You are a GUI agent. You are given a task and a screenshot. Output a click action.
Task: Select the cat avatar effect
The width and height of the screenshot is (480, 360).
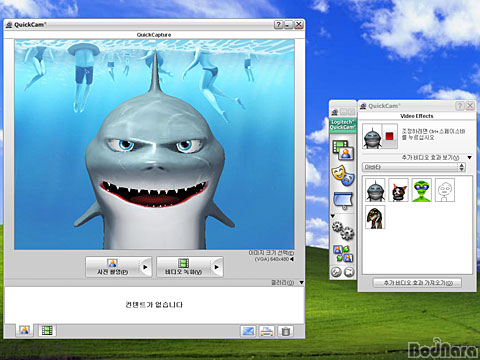click(398, 190)
